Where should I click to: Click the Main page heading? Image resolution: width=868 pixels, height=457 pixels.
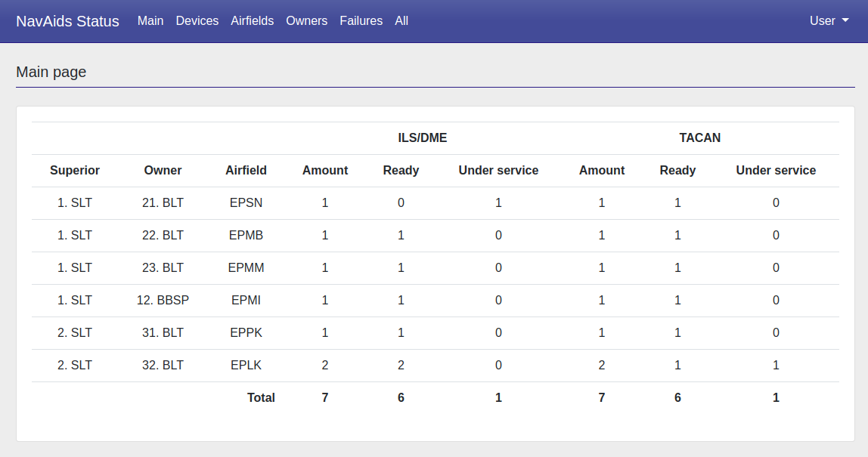click(x=51, y=72)
